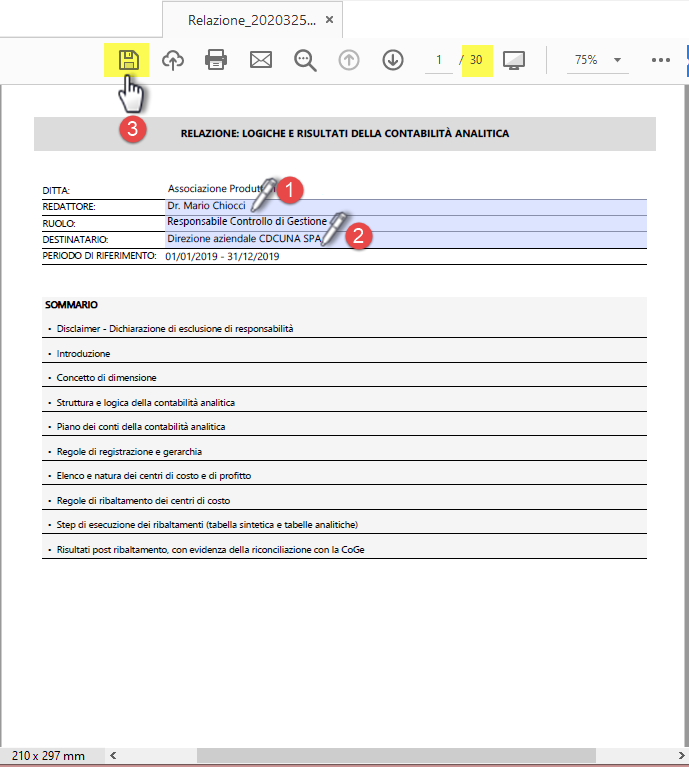Viewport: 689px width, 767px height.
Task: Click Elenco e natura dei centri entry
Action: [154, 475]
